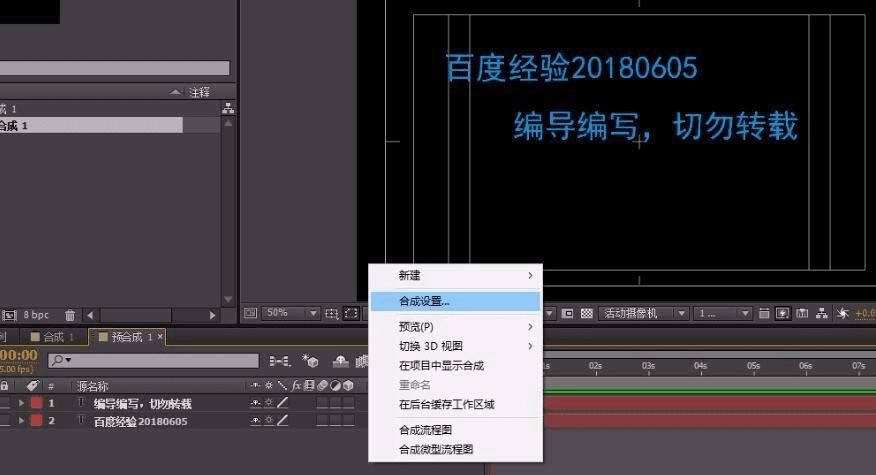Expand layer 2 百度经验20180605 properties
The image size is (876, 475).
click(x=21, y=420)
